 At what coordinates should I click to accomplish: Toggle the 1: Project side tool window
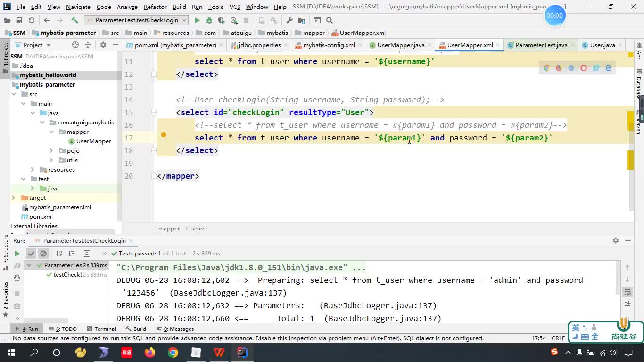coord(6,58)
